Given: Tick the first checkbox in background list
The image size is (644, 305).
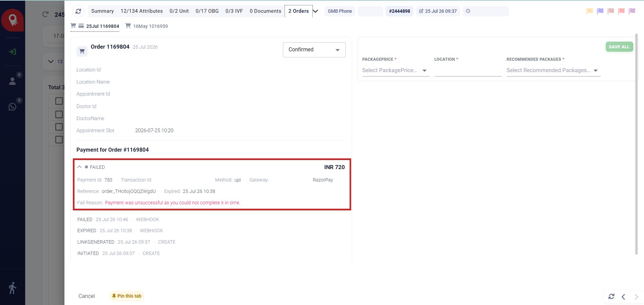Looking at the screenshot, I should [x=59, y=101].
